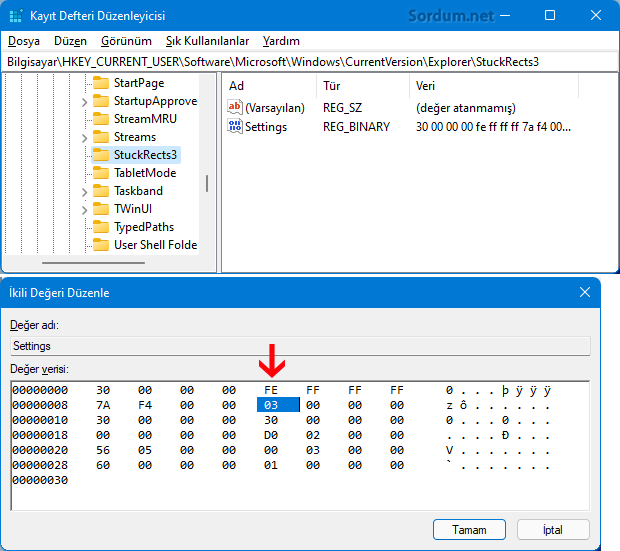Select the StartupApprove folder icon
This screenshot has height=551, width=620.
click(101, 101)
